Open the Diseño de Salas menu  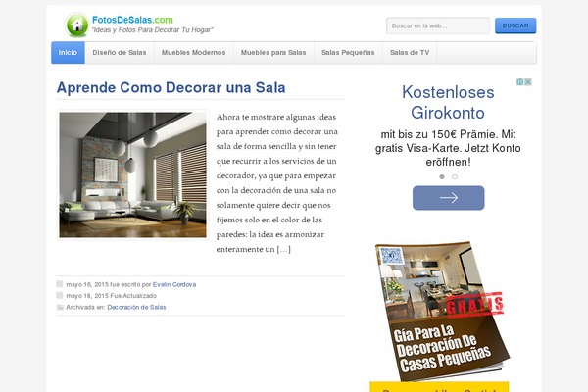click(x=120, y=53)
